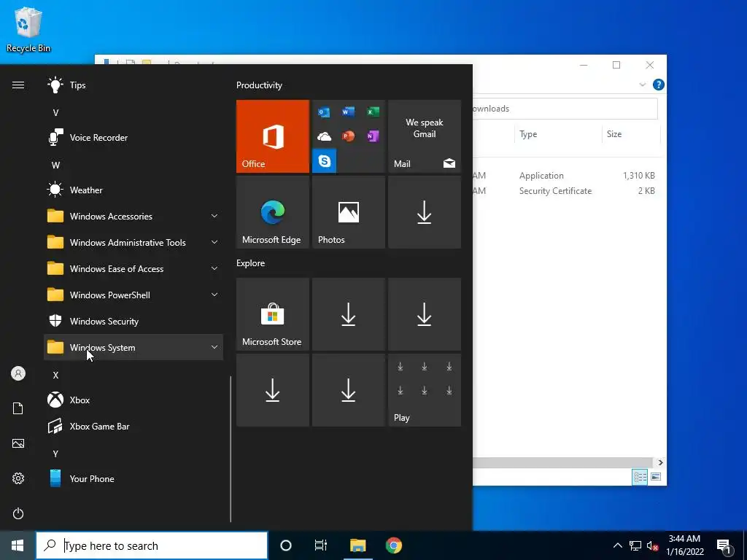Switch to Details view in File Explorer

(x=640, y=477)
